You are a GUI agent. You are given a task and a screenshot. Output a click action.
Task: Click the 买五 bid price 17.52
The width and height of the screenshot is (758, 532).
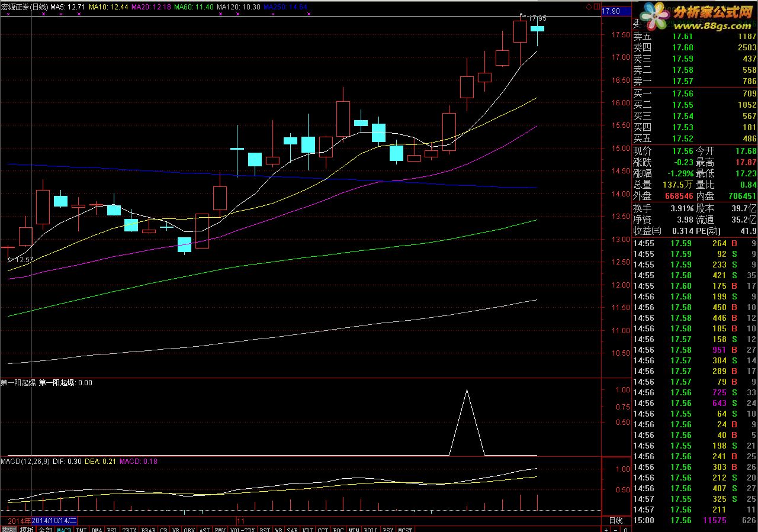pyautogui.click(x=682, y=138)
